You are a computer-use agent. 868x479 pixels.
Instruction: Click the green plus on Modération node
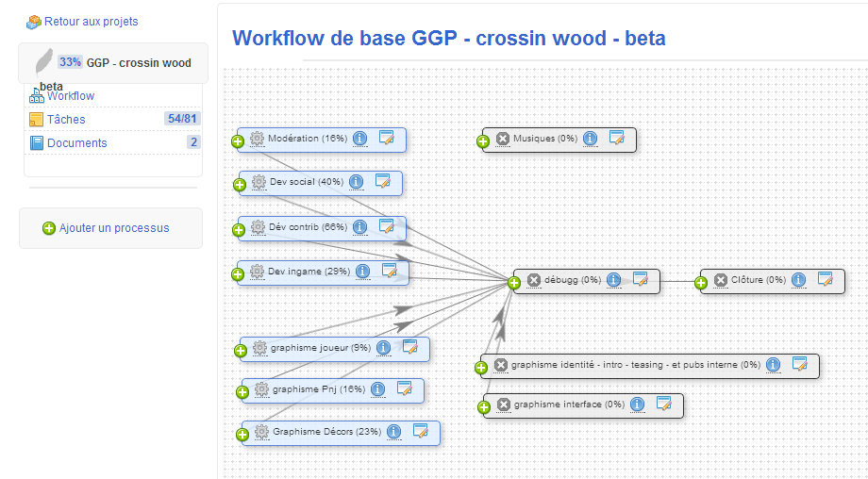238,141
